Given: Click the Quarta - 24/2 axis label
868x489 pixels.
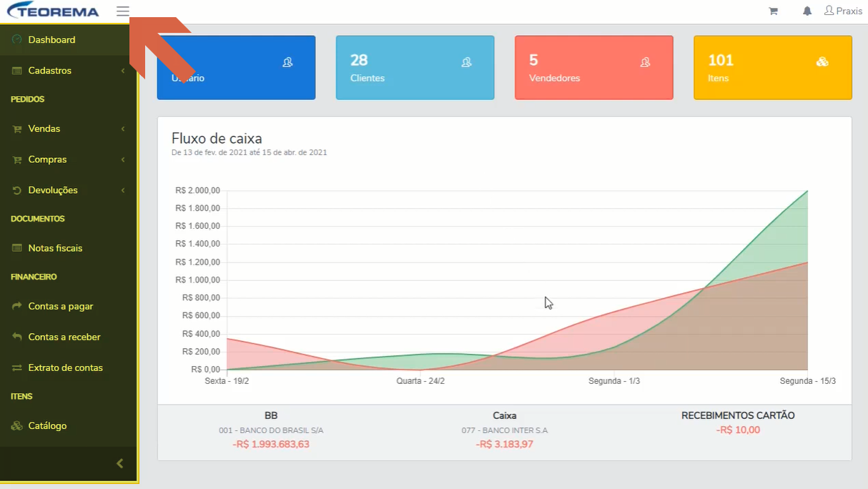Looking at the screenshot, I should tap(420, 381).
